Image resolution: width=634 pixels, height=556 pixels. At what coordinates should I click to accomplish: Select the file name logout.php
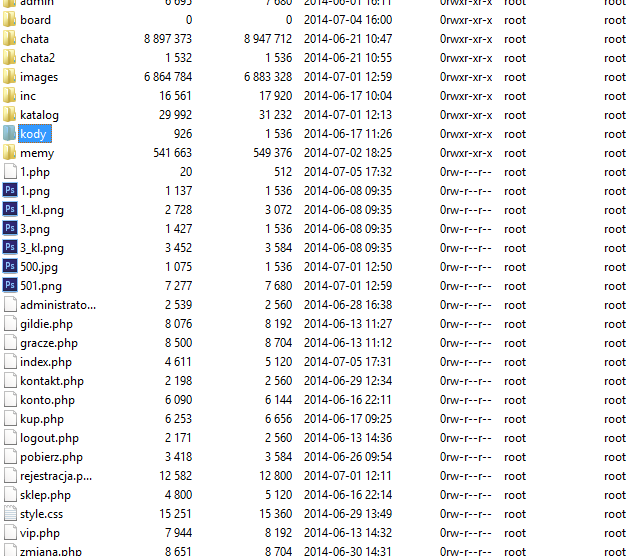point(50,438)
